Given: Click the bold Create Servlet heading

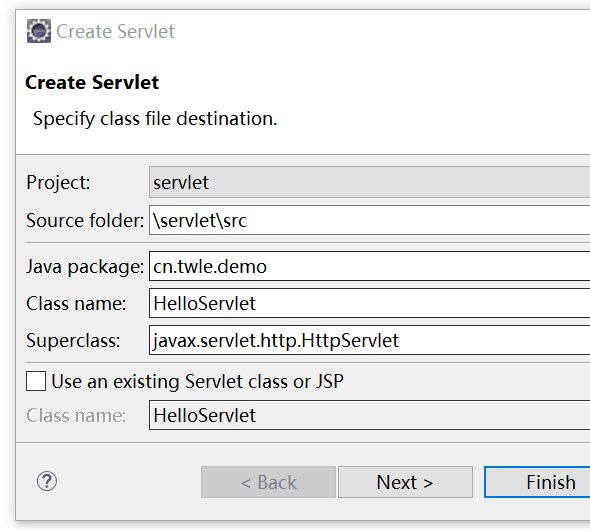Looking at the screenshot, I should [92, 82].
